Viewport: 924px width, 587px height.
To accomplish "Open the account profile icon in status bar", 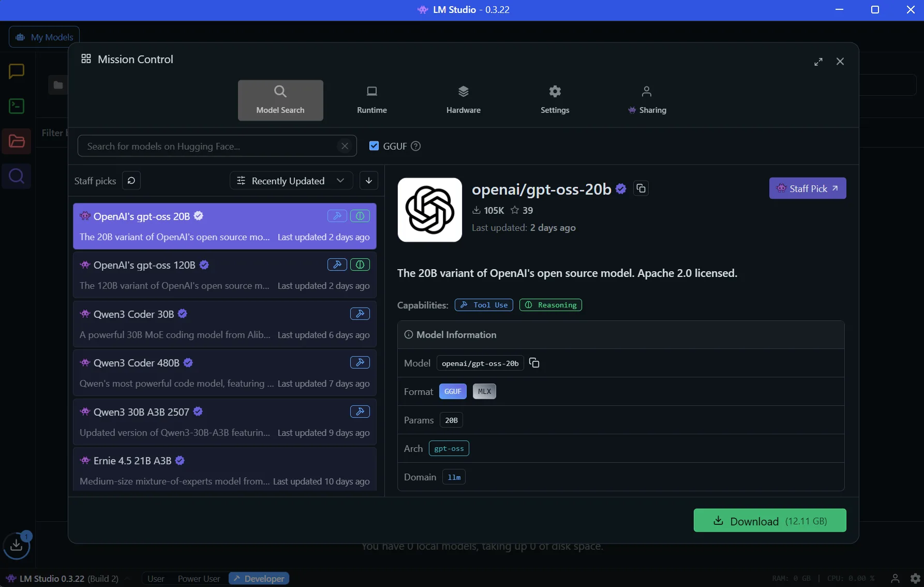I will (895, 578).
